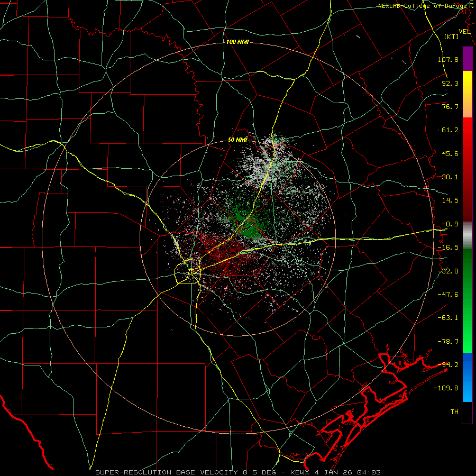Click the VEL legend title
Screen dimensions: 476x476
point(464,32)
